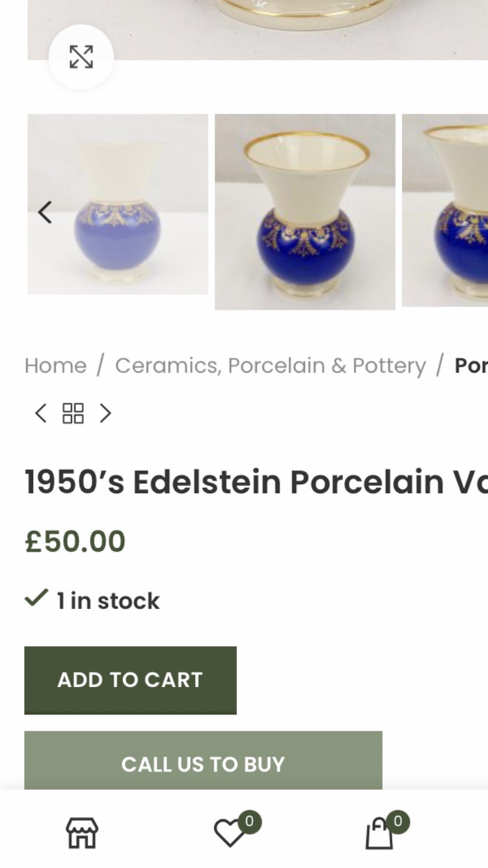Open Ceramics, Porcelain & Pottery breadcrumb
This screenshot has width=488, height=868.
coord(270,366)
